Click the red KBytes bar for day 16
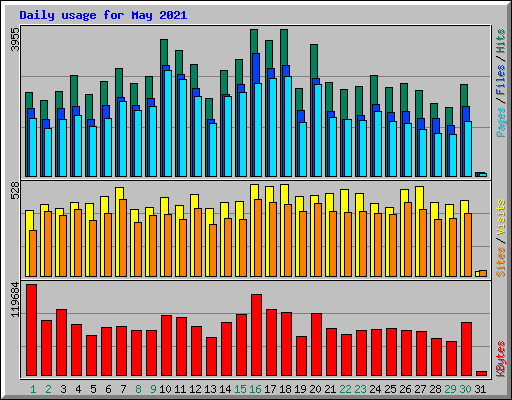512x400 pixels. (257, 335)
